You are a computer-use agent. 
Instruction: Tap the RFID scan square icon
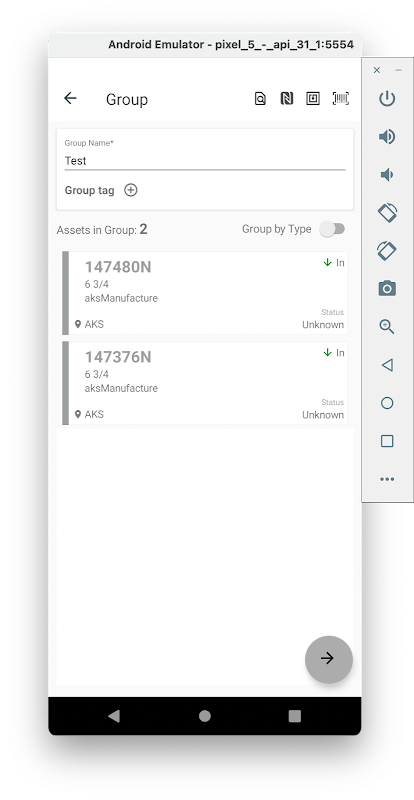pos(313,98)
